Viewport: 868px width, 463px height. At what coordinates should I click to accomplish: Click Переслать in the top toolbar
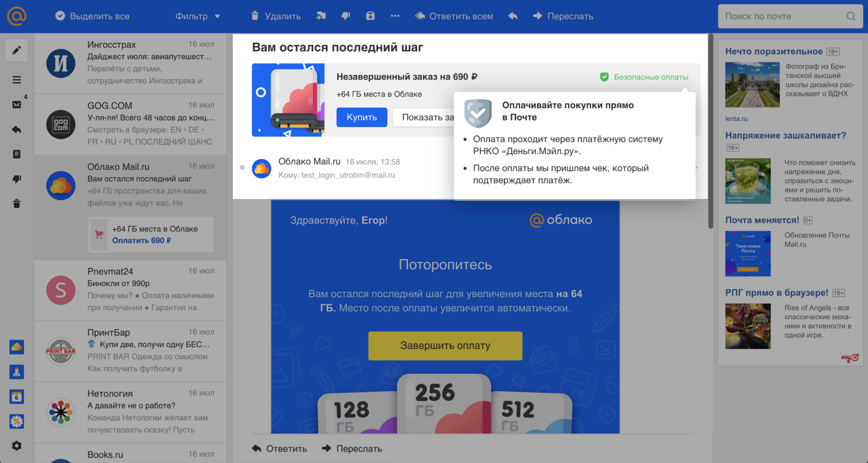(563, 16)
